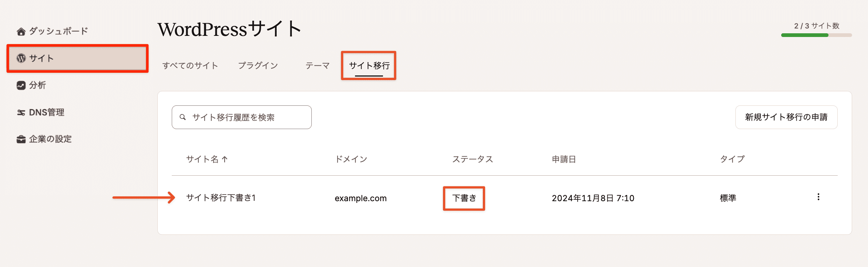Open the プラグイン tab
Screen dimensions: 868x267
(259, 65)
